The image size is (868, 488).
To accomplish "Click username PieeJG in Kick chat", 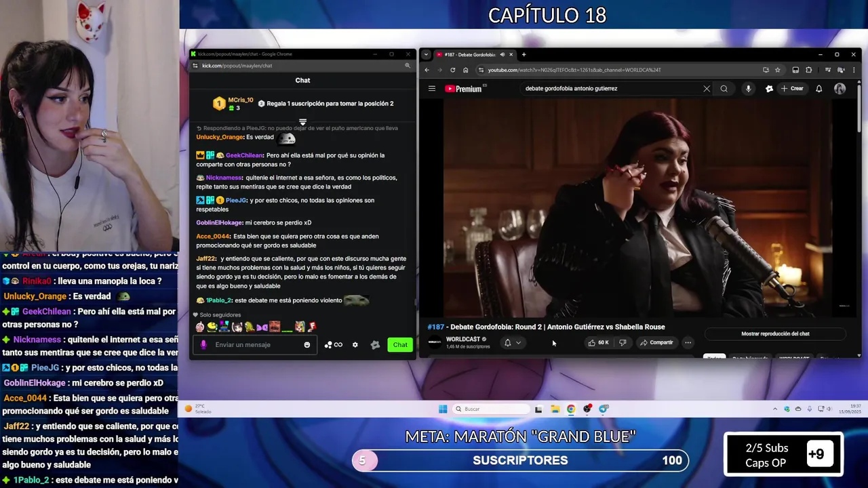I will coord(236,201).
